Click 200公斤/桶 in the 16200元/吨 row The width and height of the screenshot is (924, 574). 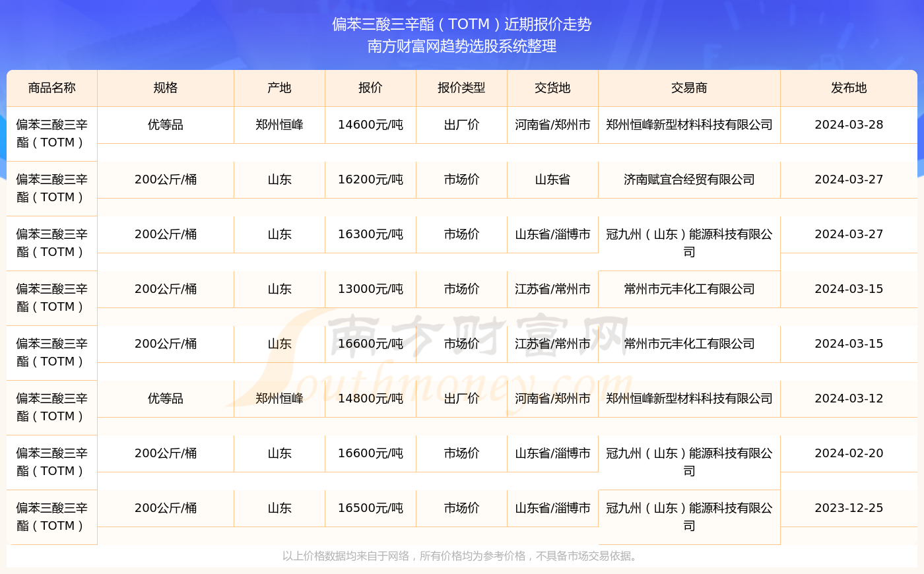pos(166,179)
